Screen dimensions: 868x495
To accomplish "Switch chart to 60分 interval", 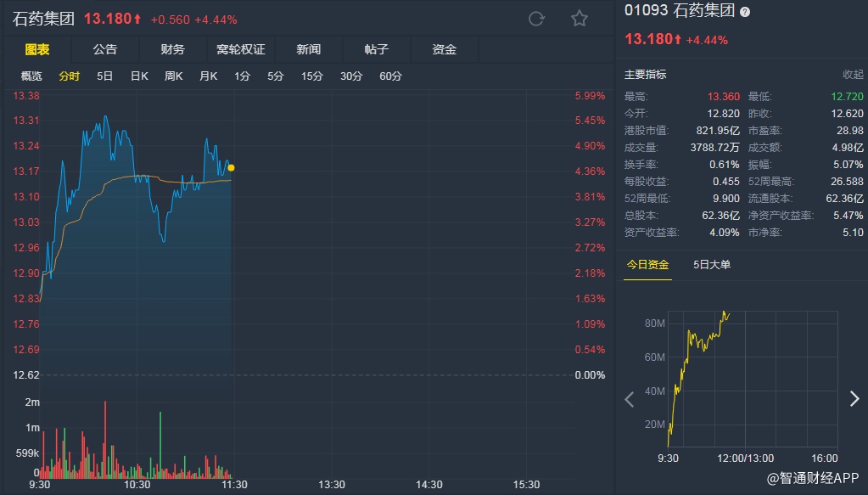I will tap(390, 76).
